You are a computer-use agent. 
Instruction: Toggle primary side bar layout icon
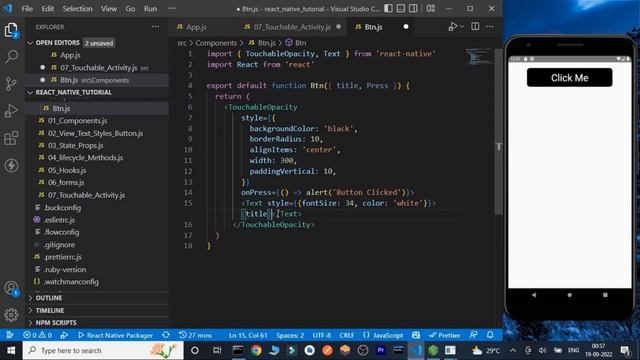tap(389, 8)
